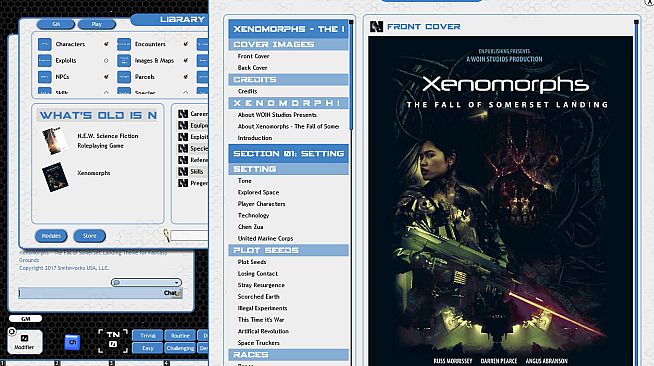The height and width of the screenshot is (366, 654).
Task: Open the Losing Contact plot seed
Action: point(257,274)
